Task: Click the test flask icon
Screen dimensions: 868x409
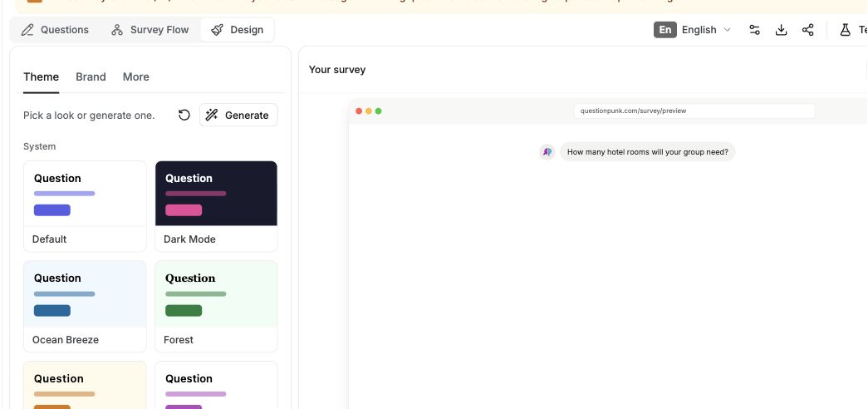Action: [x=845, y=30]
